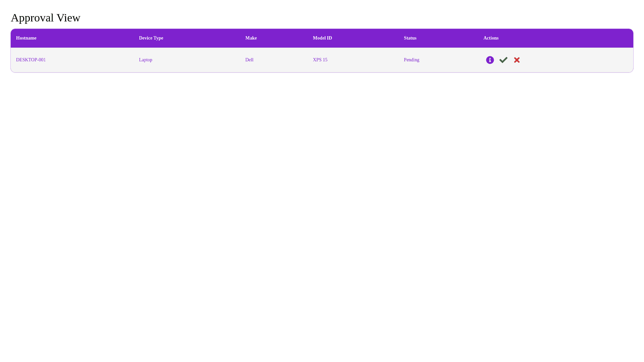Click the Make column header
Image resolution: width=644 pixels, height=362 pixels.
(x=251, y=38)
